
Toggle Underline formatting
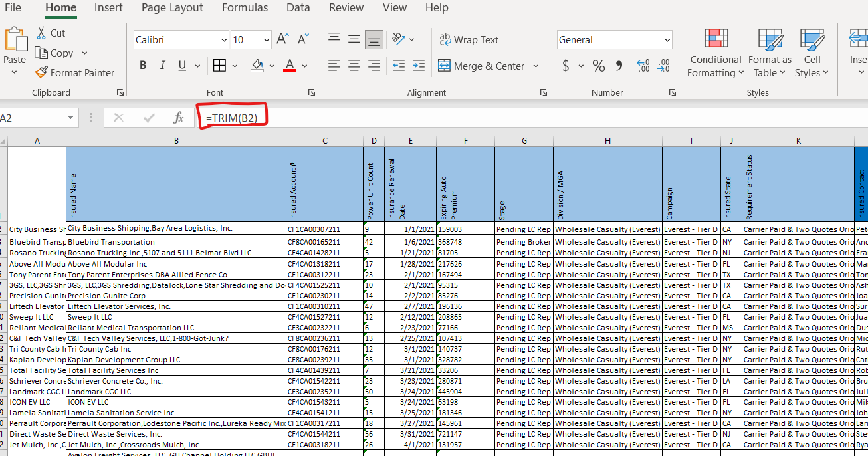pos(181,66)
